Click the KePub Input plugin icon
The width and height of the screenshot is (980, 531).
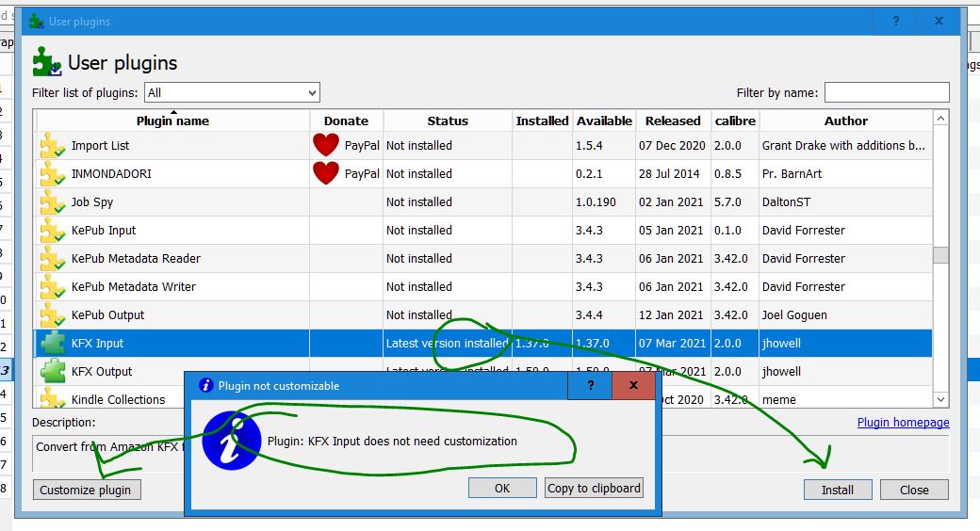click(x=53, y=230)
